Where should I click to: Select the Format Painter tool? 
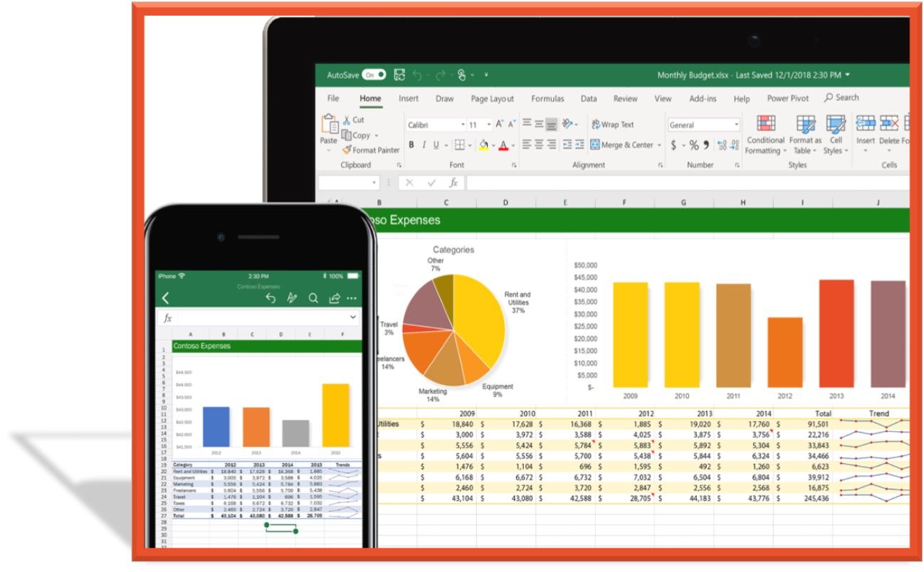370,150
